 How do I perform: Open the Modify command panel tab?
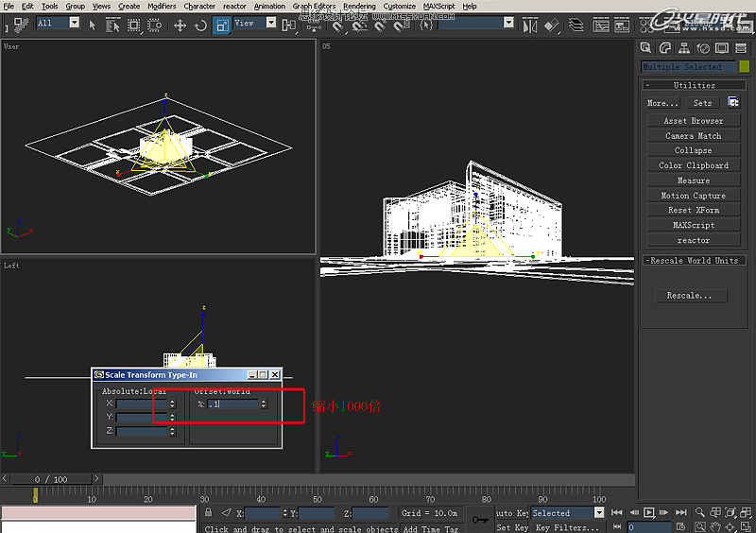(664, 47)
